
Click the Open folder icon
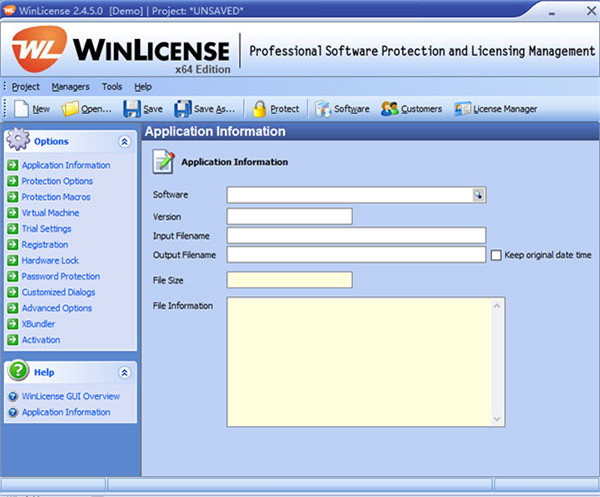pos(70,109)
